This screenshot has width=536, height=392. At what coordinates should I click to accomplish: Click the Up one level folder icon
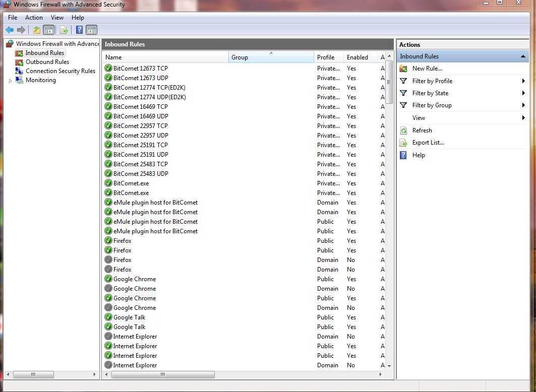point(37,30)
